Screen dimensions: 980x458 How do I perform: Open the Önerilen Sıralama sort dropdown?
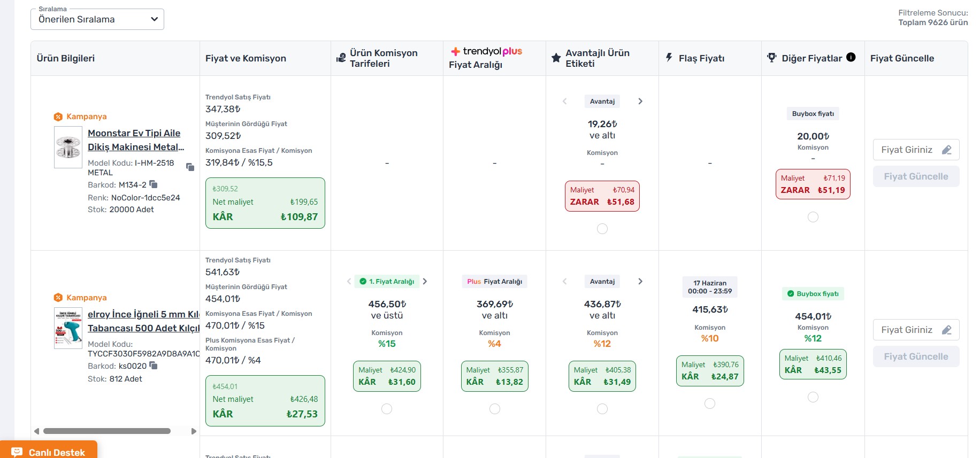[x=97, y=19]
